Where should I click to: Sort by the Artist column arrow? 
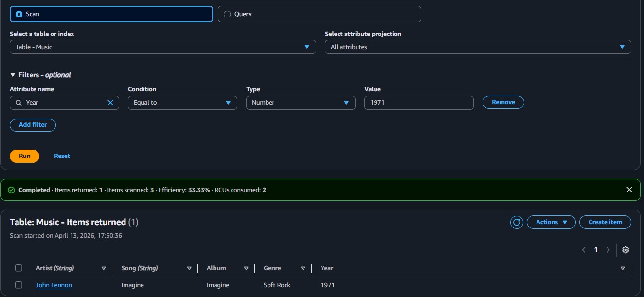tap(104, 268)
